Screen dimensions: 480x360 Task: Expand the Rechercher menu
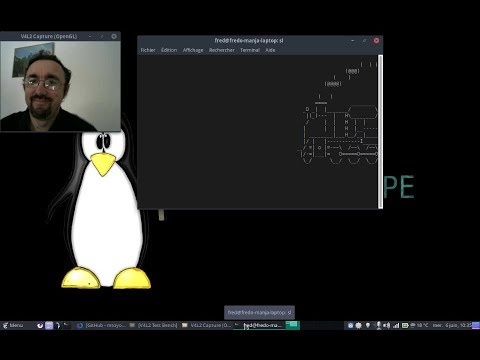point(222,50)
